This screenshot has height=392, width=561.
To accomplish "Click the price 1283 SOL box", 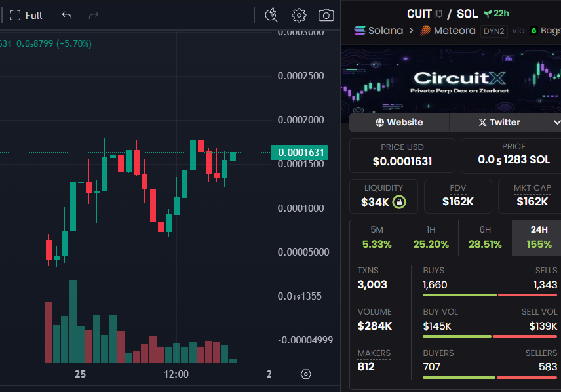I will [x=512, y=156].
